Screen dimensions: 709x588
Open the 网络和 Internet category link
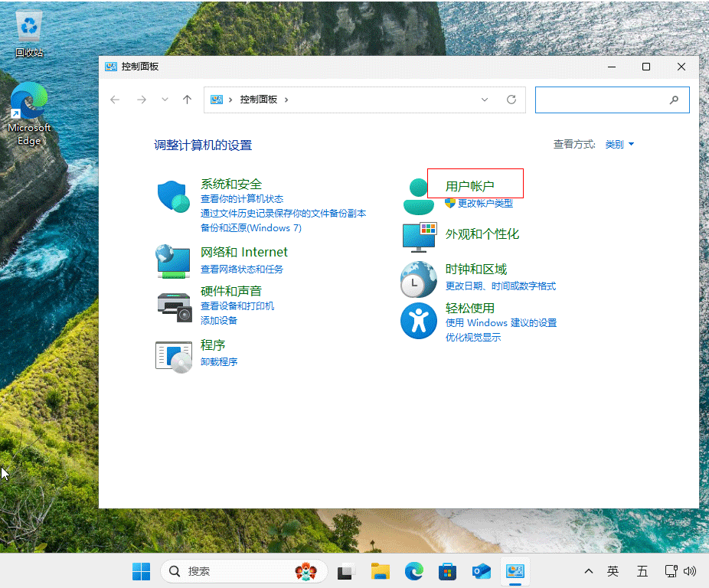click(x=243, y=252)
